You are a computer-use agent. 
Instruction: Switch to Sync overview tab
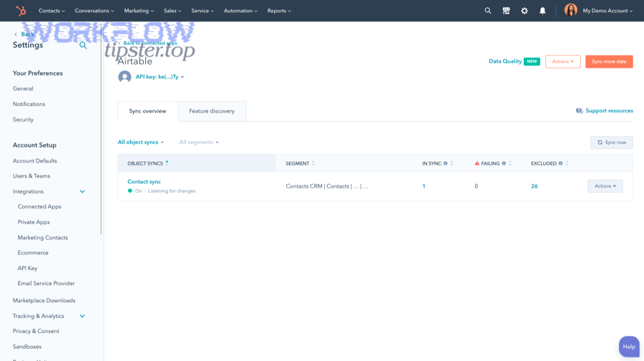(147, 111)
